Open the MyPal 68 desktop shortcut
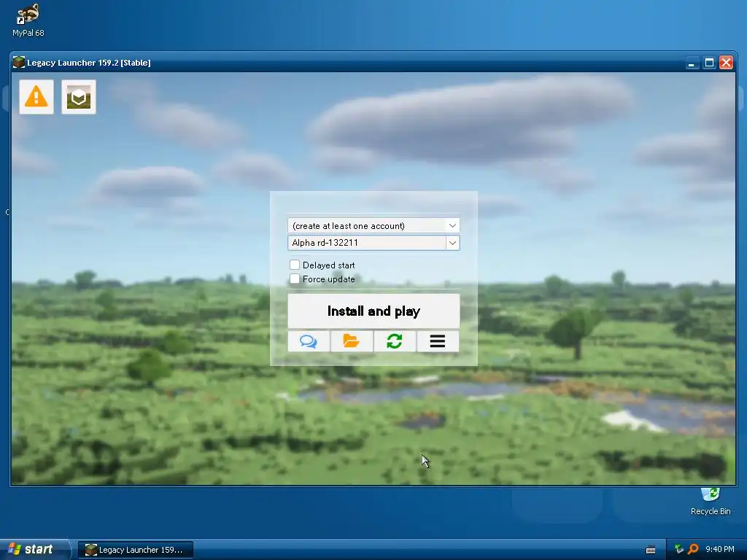Screen dimensions: 747x560 pos(28,20)
